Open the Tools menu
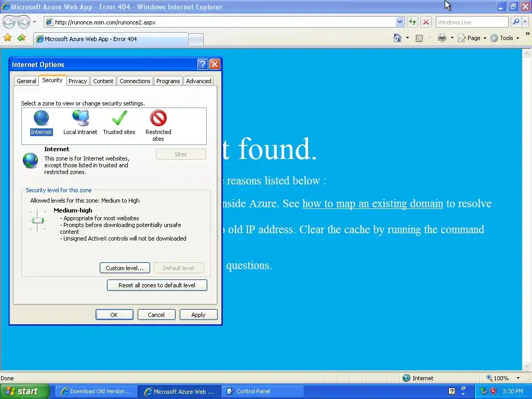The image size is (532, 399). point(505,38)
